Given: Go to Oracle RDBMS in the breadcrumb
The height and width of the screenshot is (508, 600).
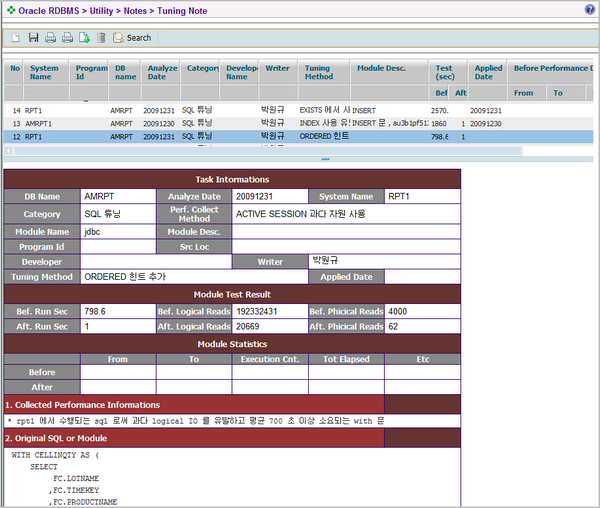Looking at the screenshot, I should (49, 11).
